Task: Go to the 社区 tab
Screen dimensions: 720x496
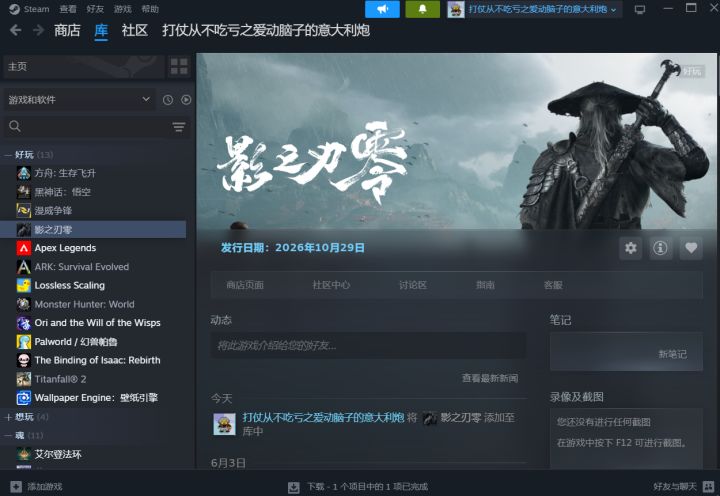Action: click(135, 30)
